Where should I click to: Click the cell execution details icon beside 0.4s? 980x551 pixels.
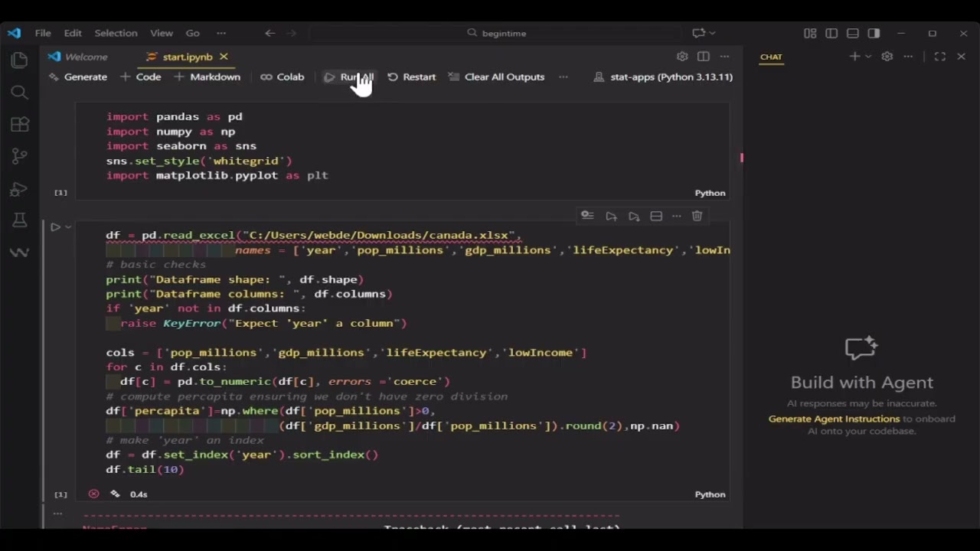tap(116, 494)
